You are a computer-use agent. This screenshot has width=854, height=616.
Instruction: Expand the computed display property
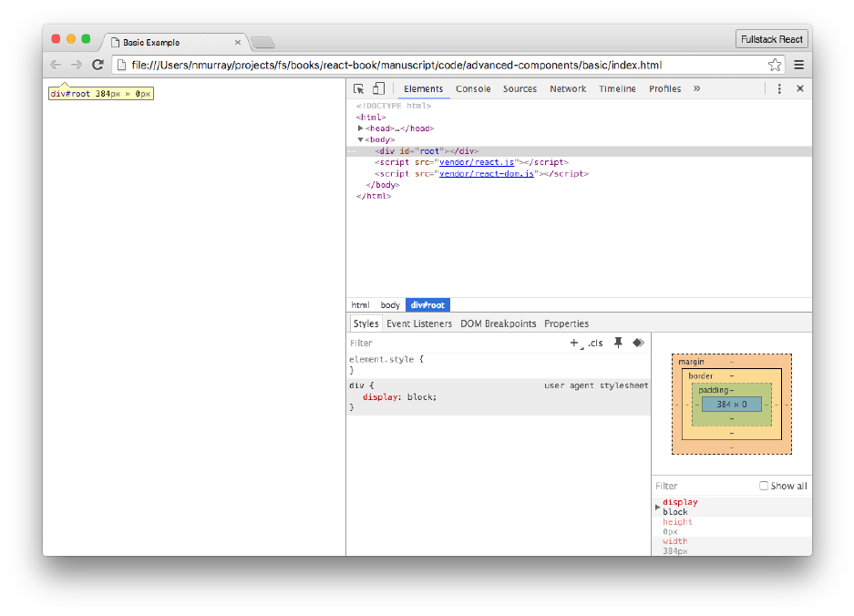pyautogui.click(x=658, y=507)
